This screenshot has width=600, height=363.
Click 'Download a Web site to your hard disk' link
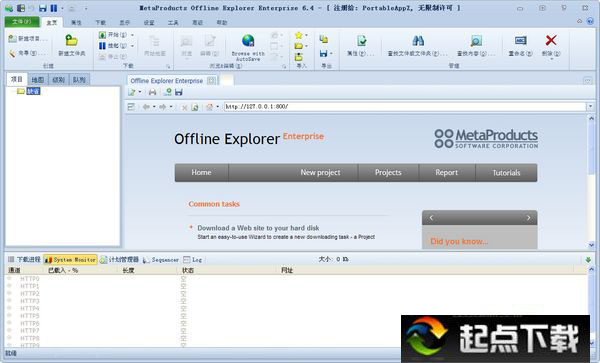click(258, 228)
